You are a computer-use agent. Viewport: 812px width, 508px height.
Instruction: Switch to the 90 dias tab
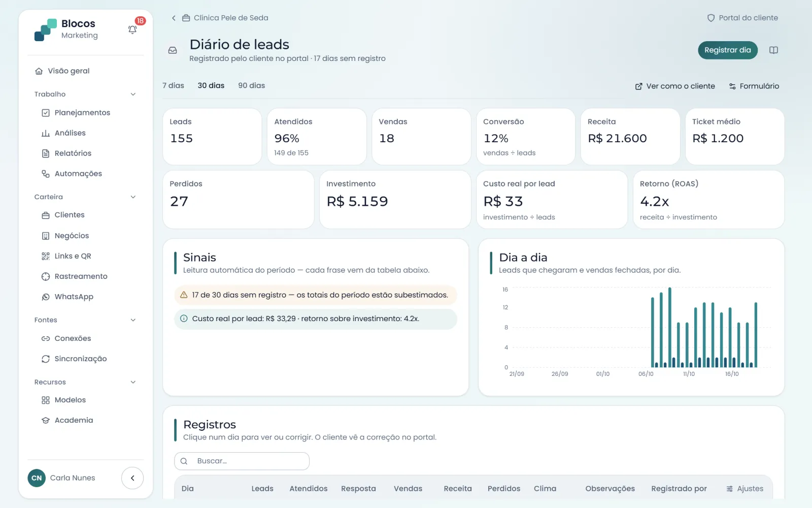[x=252, y=85]
